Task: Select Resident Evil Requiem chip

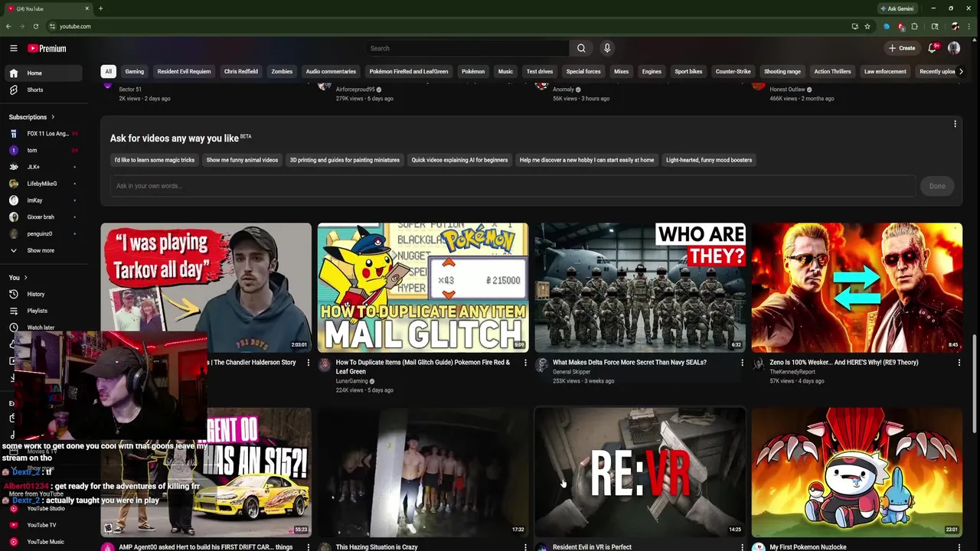Action: [184, 71]
